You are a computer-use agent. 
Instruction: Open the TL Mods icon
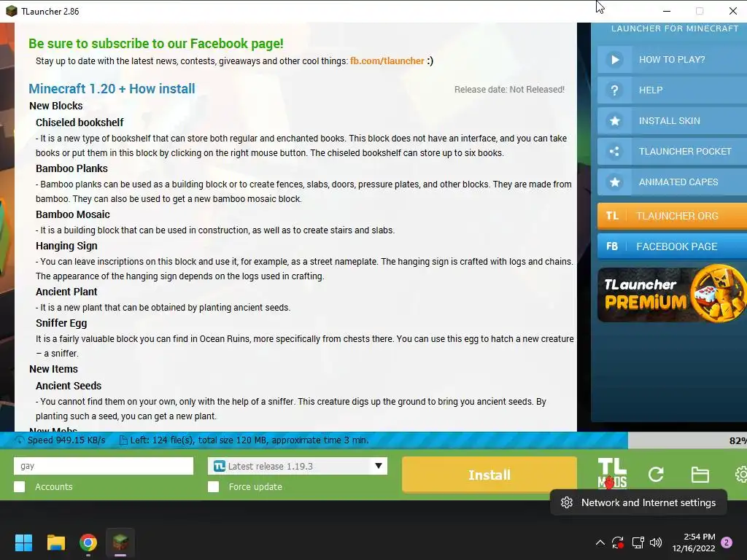point(612,474)
